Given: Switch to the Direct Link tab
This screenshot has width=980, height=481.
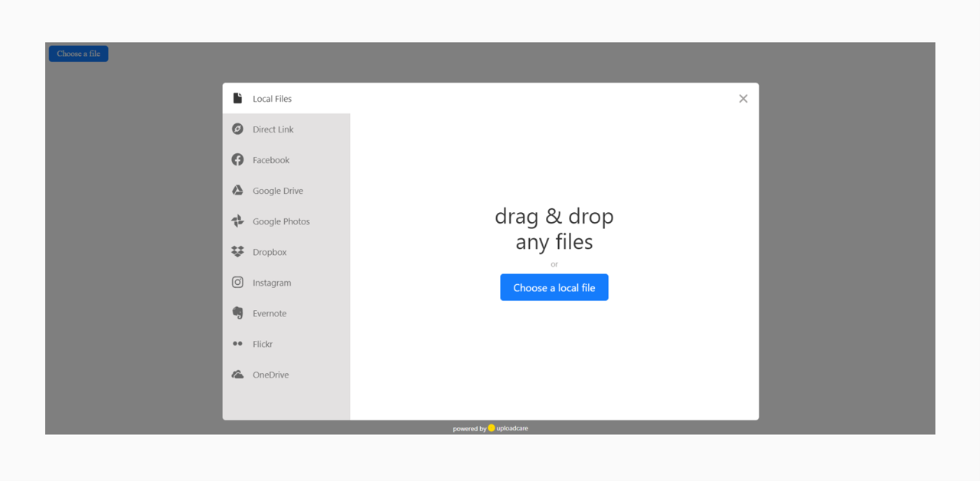Looking at the screenshot, I should (x=272, y=129).
